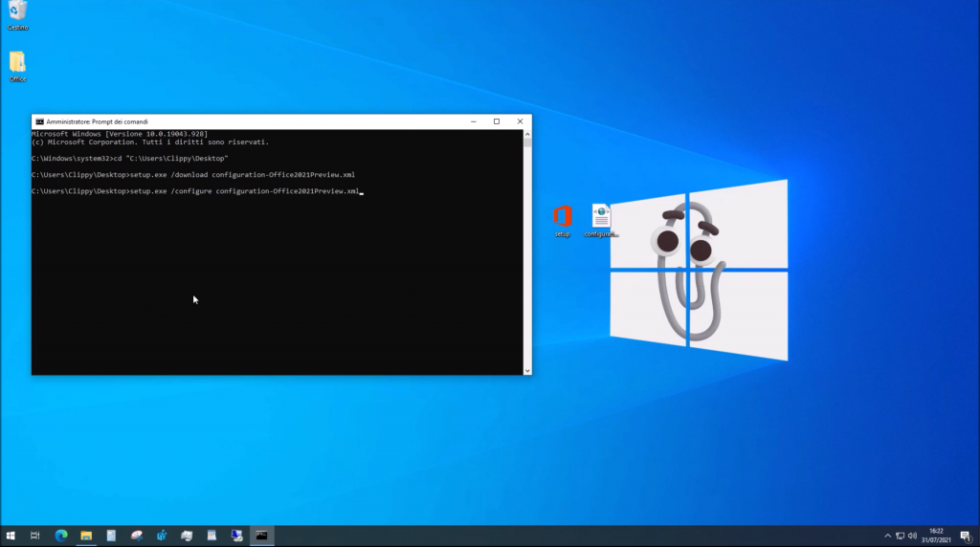Screen dimensions: 980x547
Task: Open Task View in the taskbar
Action: point(35,536)
